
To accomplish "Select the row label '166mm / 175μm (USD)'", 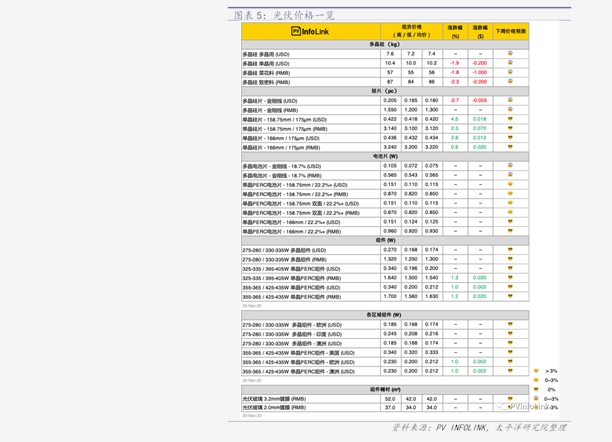I will [x=281, y=138].
